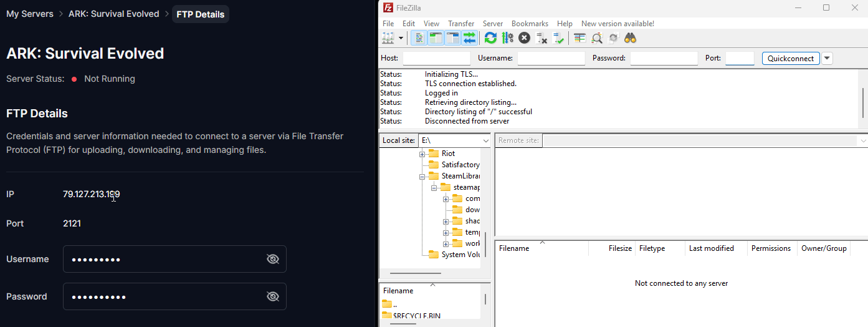This screenshot has width=868, height=327.
Task: Click the port value 2121
Action: click(72, 223)
